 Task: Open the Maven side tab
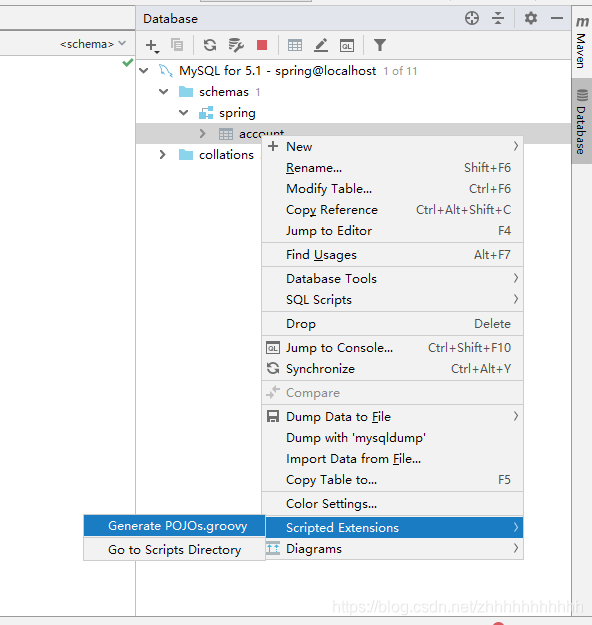point(582,42)
